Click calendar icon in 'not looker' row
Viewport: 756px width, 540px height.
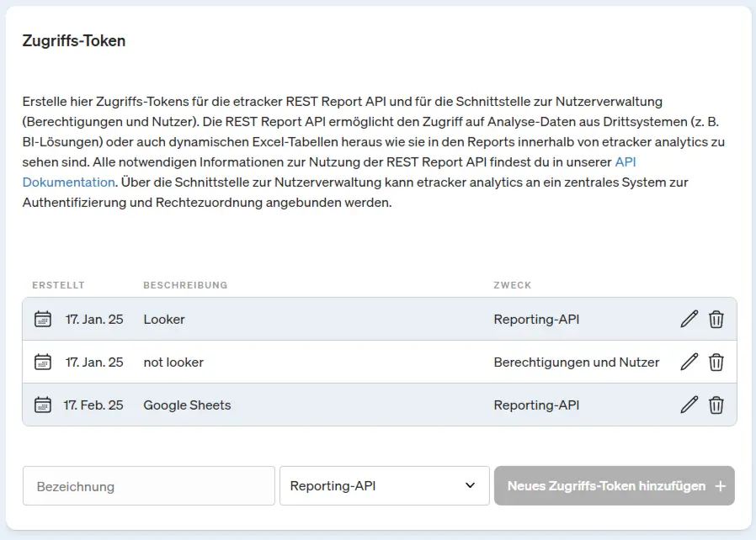43,362
